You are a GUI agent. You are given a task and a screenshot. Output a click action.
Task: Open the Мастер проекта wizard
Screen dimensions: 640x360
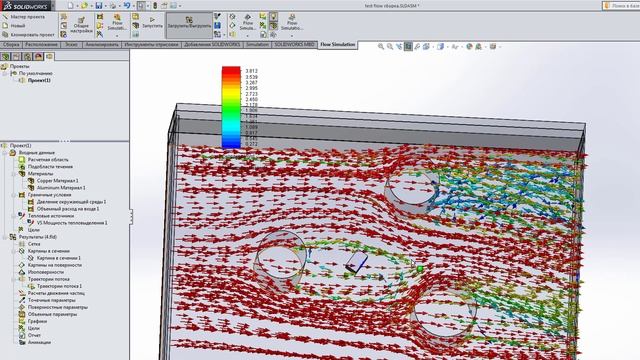click(x=24, y=17)
